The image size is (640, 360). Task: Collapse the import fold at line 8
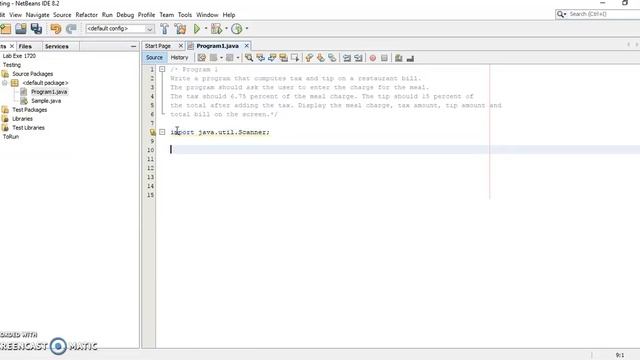162,132
